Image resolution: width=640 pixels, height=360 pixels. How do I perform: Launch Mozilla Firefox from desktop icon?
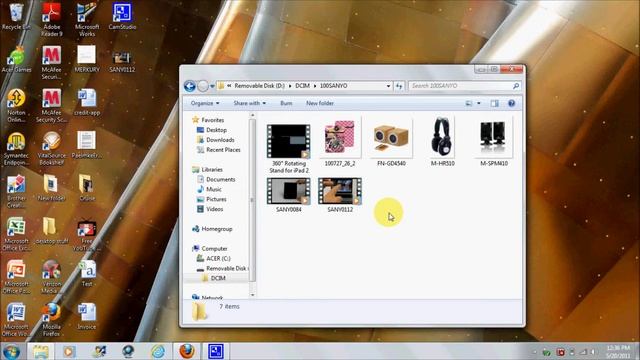pos(51,320)
